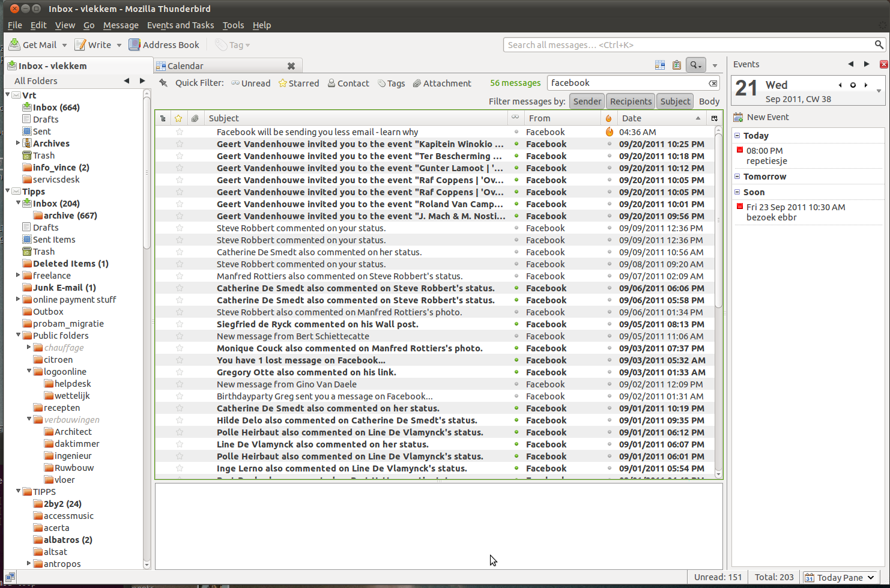Click the Write new message button
This screenshot has width=890, height=588.
93,45
